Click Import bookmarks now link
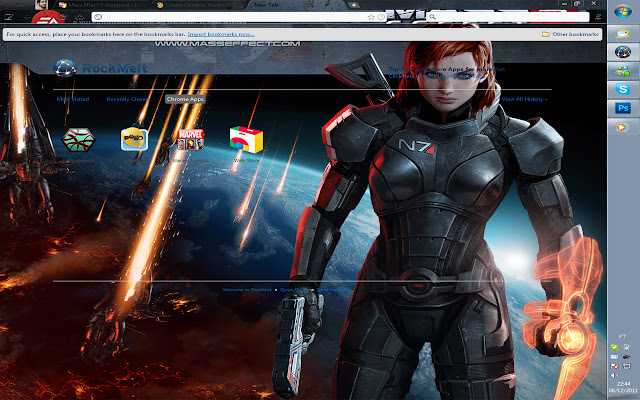The image size is (640, 400). [221, 34]
